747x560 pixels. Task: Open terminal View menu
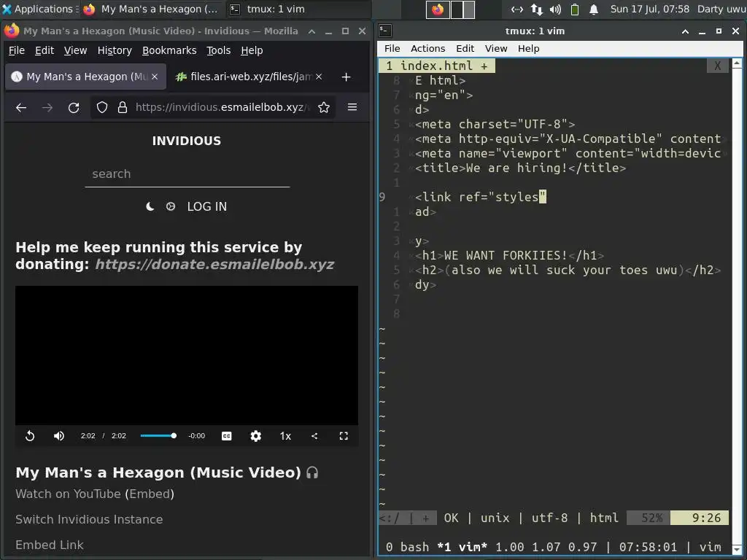[x=496, y=49]
